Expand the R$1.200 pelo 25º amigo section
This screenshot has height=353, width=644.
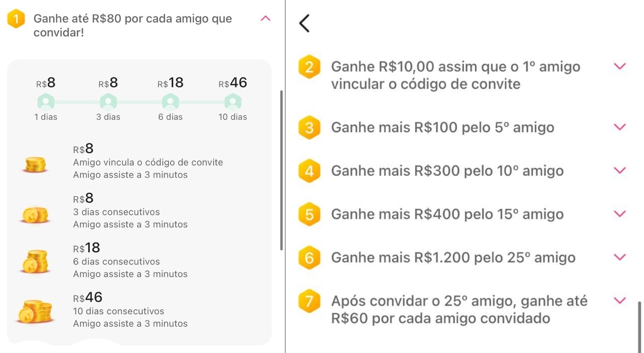point(620,257)
